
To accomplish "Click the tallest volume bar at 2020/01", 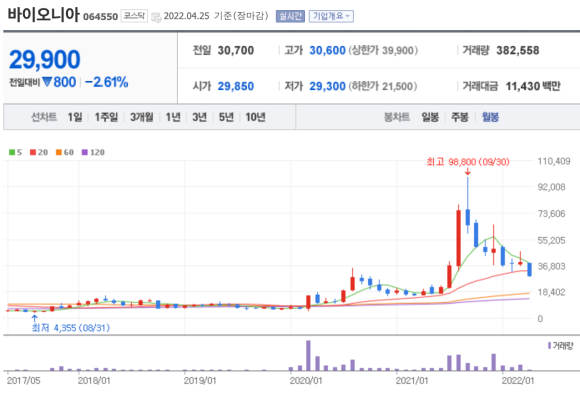I will click(x=308, y=355).
